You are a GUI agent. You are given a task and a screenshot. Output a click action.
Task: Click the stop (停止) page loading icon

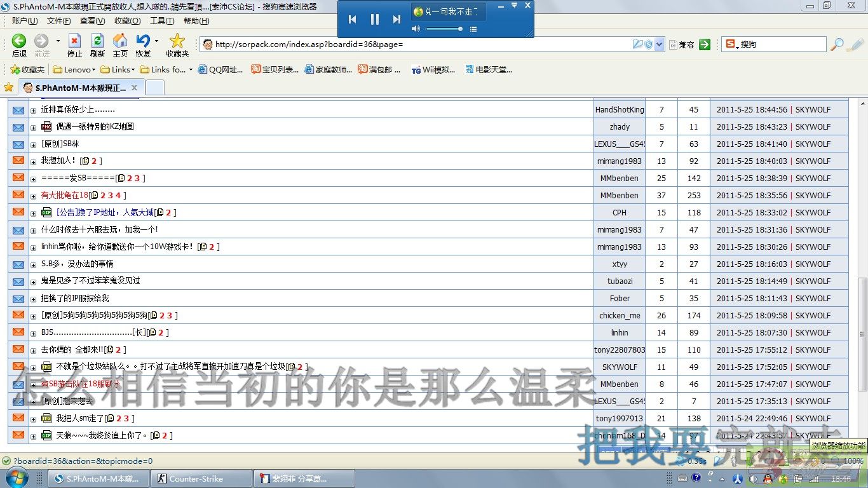pos(74,42)
